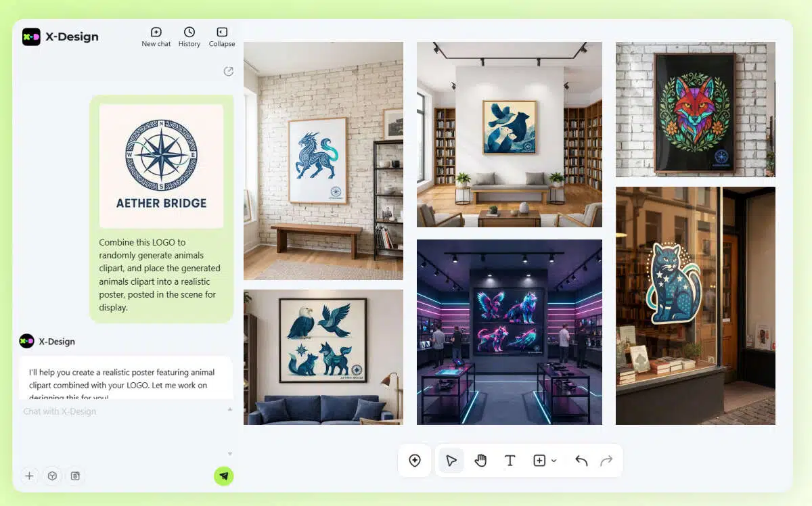The image size is (812, 506).
Task: Start a New chat
Action: click(156, 37)
